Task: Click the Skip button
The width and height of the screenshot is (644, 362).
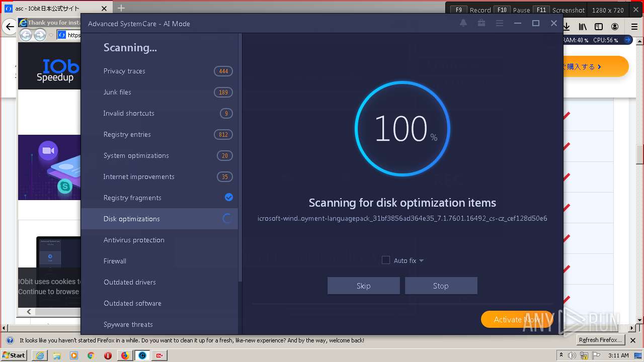Action: (x=363, y=286)
